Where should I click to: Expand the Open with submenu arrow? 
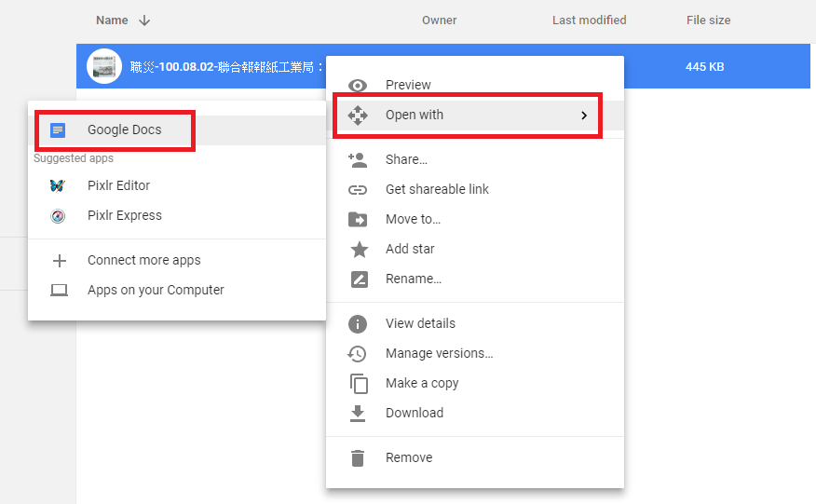[584, 116]
